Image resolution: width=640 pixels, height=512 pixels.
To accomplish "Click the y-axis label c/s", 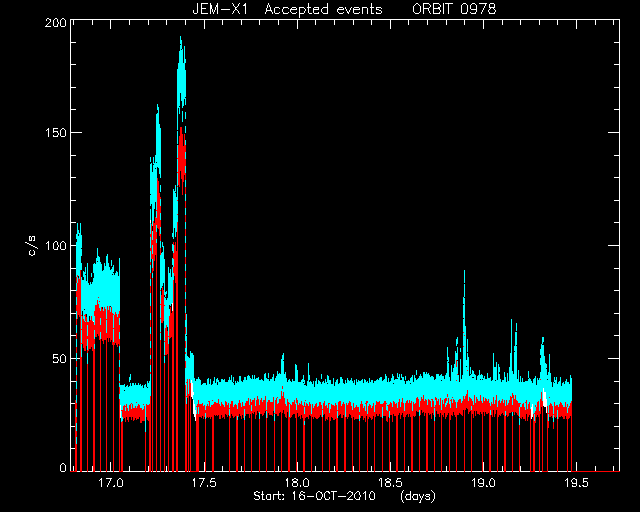I will 32,246.
